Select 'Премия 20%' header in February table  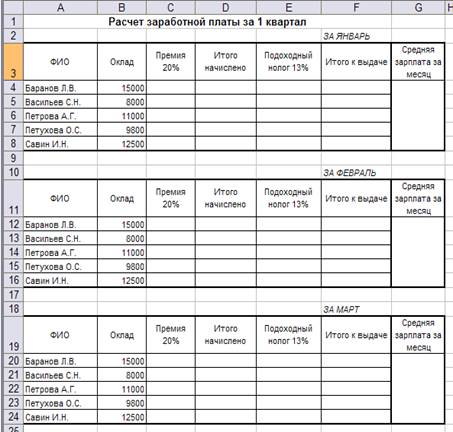click(171, 198)
